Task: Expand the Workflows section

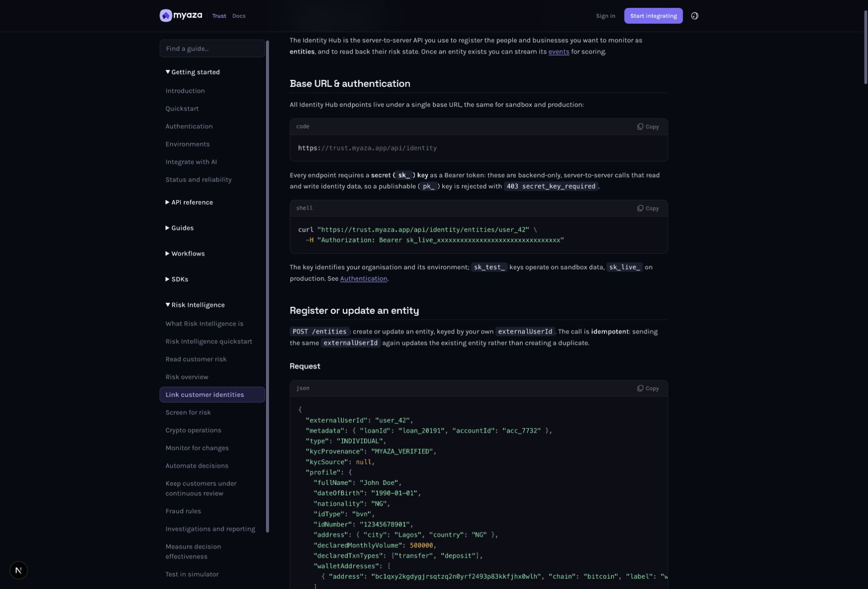Action: [185, 254]
